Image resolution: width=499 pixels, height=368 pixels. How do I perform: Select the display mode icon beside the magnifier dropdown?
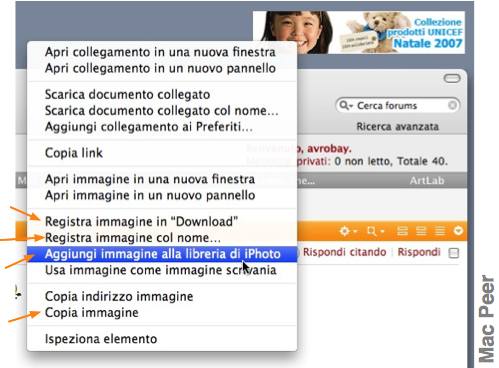[x=402, y=231]
